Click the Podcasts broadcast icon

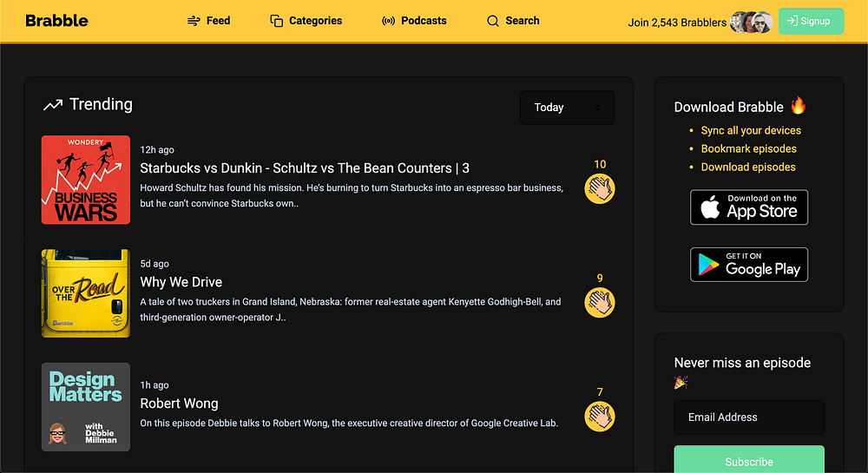point(389,21)
